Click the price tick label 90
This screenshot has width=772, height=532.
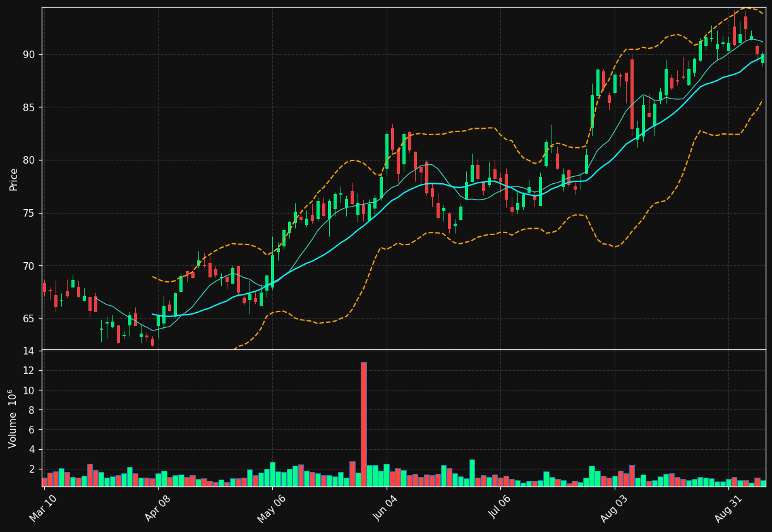point(29,55)
